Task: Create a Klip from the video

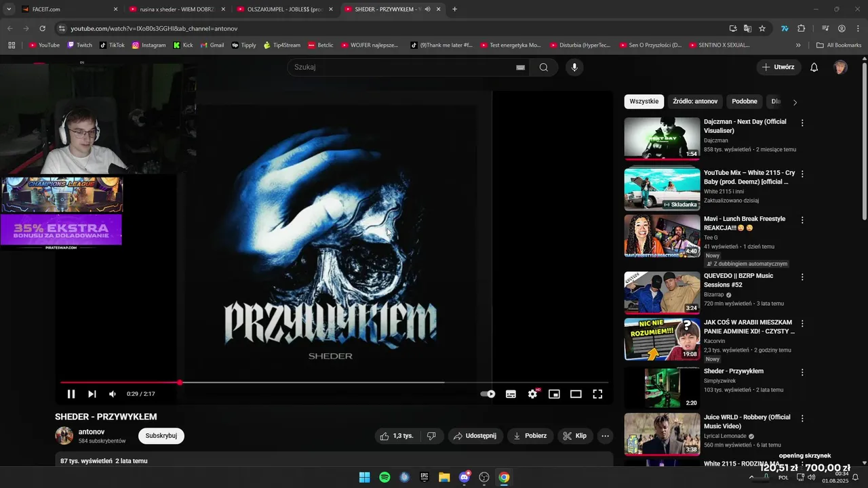Action: click(x=575, y=436)
